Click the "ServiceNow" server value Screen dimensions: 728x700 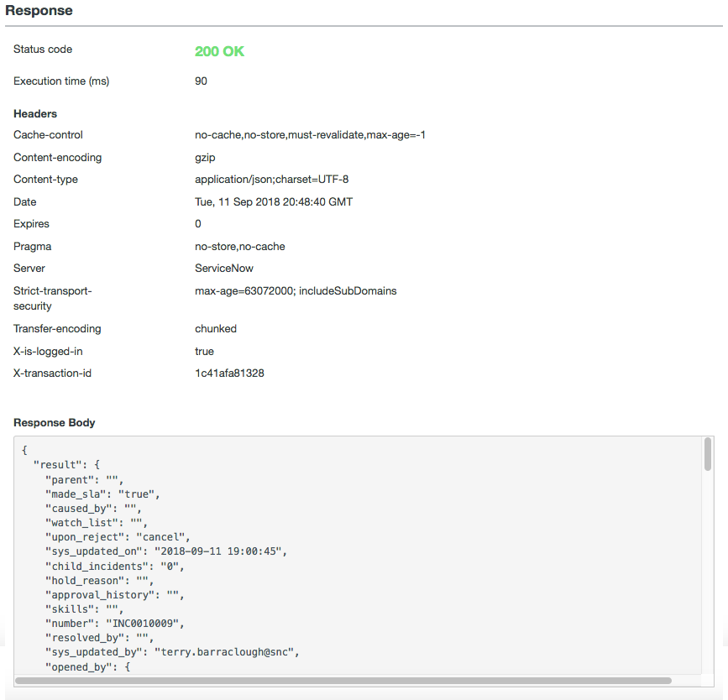coord(224,269)
